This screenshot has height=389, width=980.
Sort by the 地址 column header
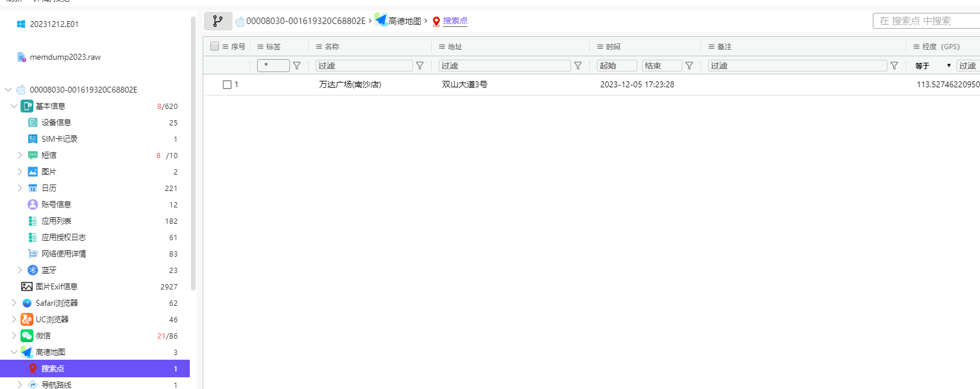[455, 47]
